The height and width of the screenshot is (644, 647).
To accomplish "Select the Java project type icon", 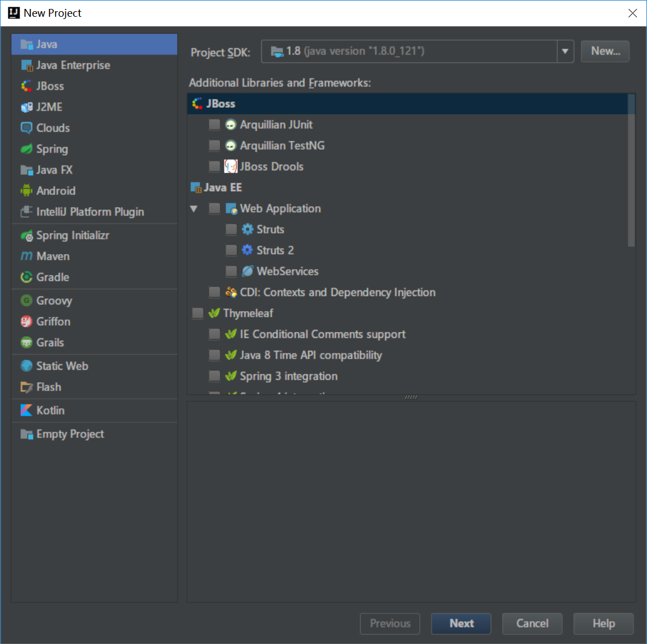I will tap(26, 44).
